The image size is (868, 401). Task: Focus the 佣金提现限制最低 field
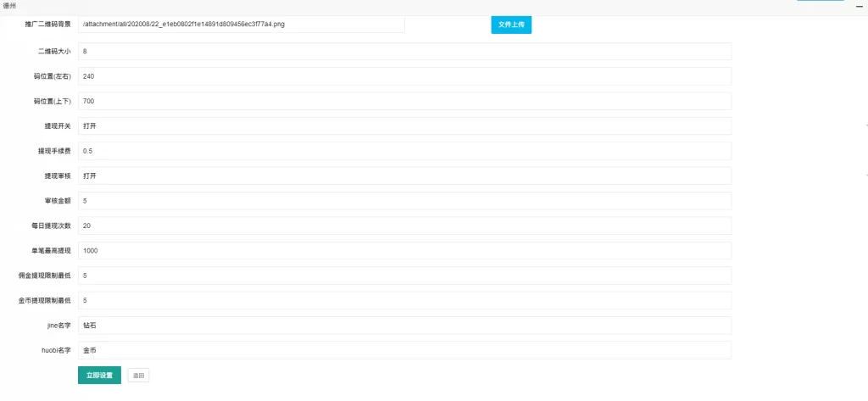[404, 276]
